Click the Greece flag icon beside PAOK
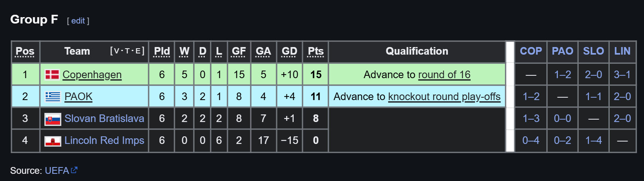 [x=53, y=96]
